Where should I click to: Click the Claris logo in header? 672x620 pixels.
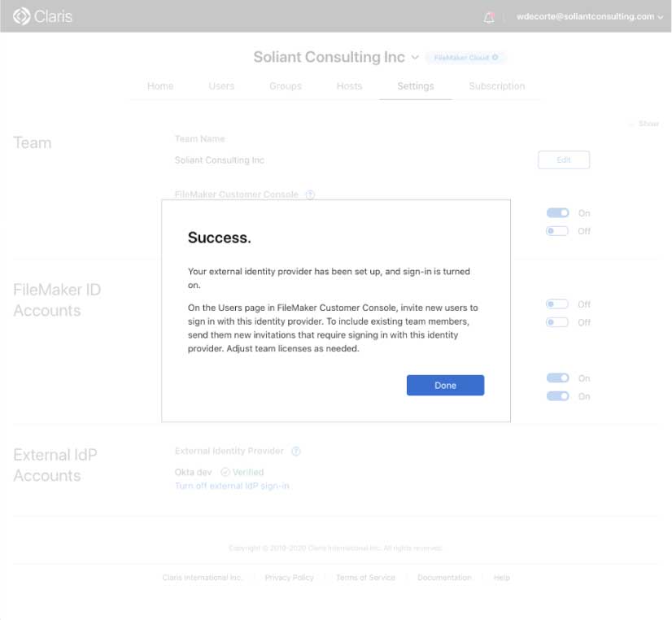(x=42, y=16)
